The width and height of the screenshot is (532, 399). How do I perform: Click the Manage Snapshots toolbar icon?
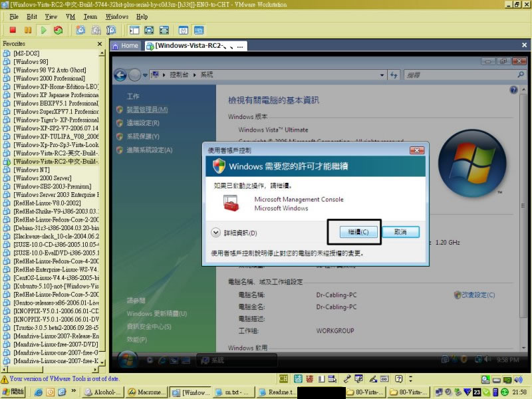pyautogui.click(x=111, y=30)
